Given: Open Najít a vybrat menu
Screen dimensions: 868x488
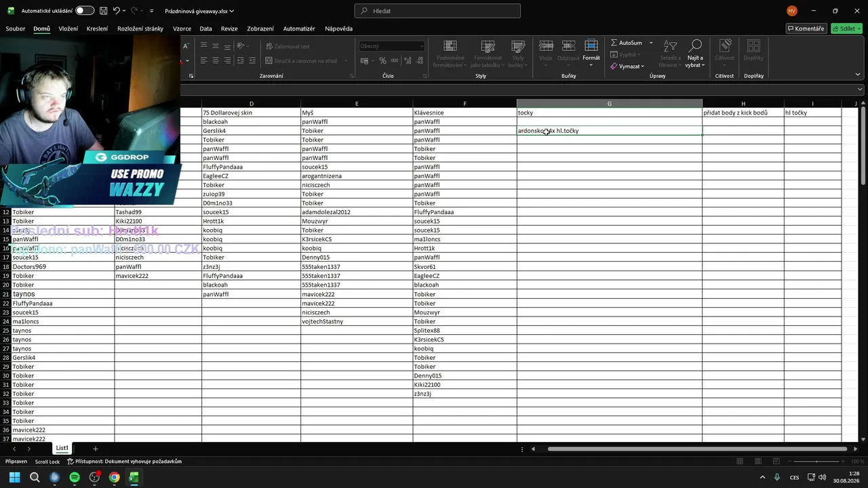Looking at the screenshot, I should [694, 54].
